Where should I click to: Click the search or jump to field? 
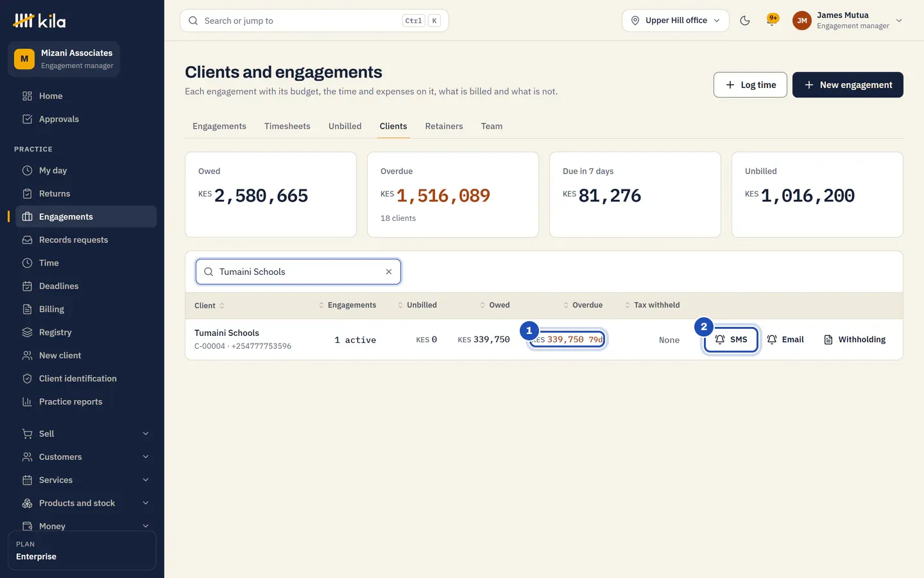(x=314, y=21)
